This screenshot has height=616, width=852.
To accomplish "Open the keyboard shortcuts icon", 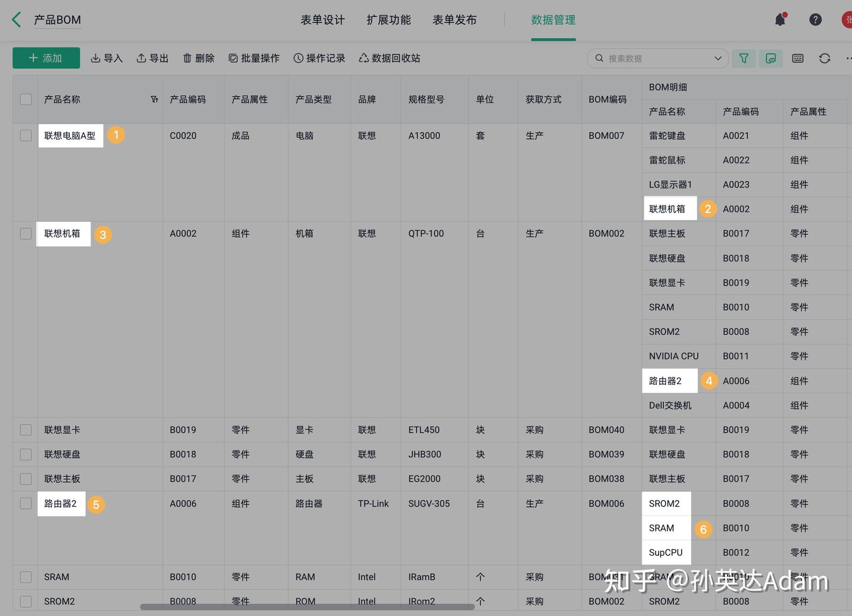I will pyautogui.click(x=798, y=58).
